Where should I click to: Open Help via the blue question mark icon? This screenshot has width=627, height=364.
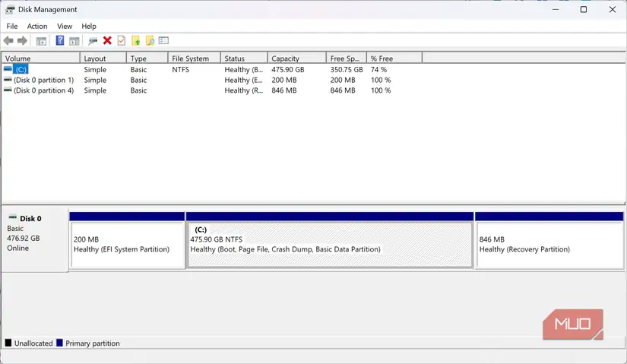click(x=60, y=40)
